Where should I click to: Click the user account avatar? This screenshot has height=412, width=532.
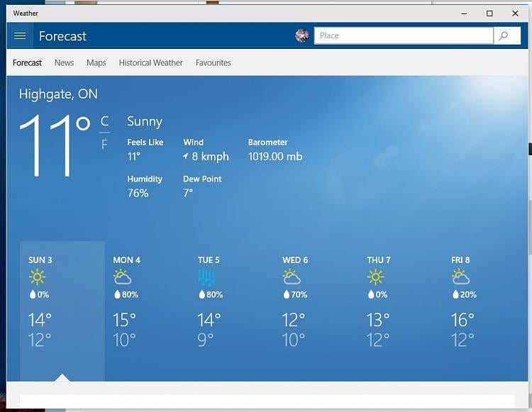click(x=302, y=35)
